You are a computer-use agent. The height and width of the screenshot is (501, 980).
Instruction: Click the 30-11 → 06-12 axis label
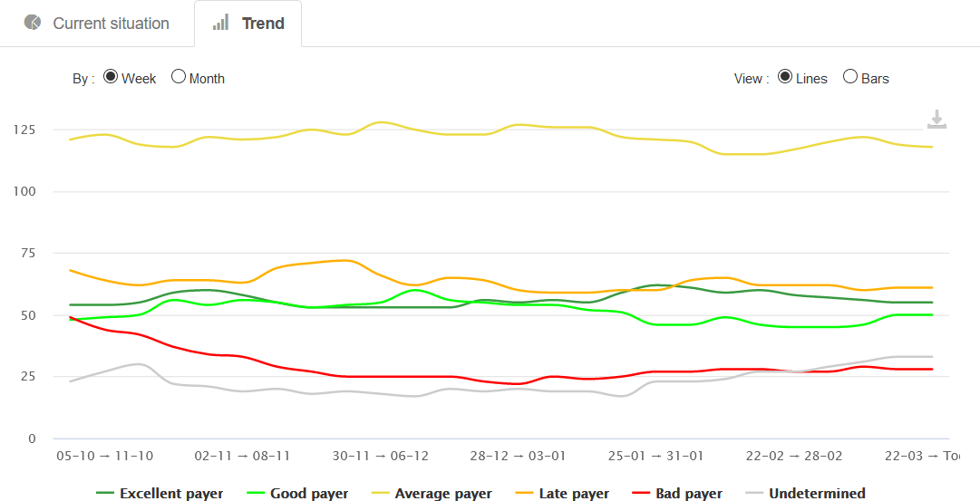[x=381, y=456]
